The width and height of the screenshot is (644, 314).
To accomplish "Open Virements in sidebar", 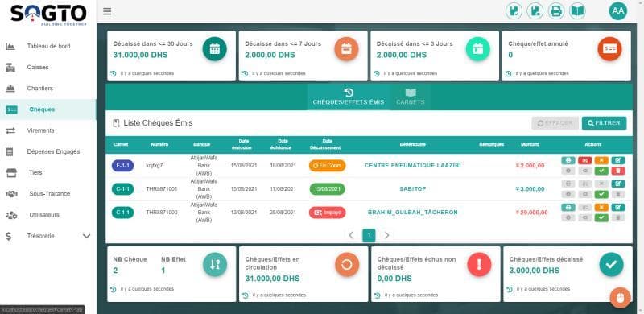I will click(48, 130).
